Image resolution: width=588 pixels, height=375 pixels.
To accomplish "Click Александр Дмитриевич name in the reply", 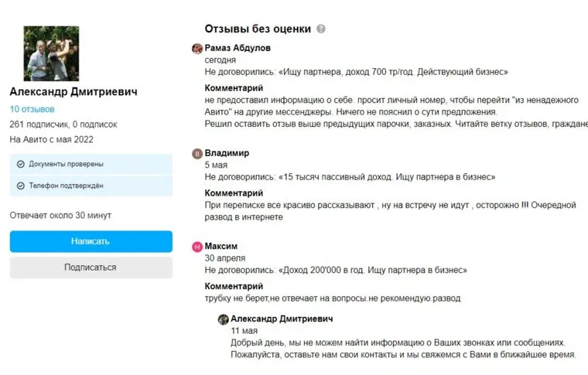I will (x=282, y=319).
